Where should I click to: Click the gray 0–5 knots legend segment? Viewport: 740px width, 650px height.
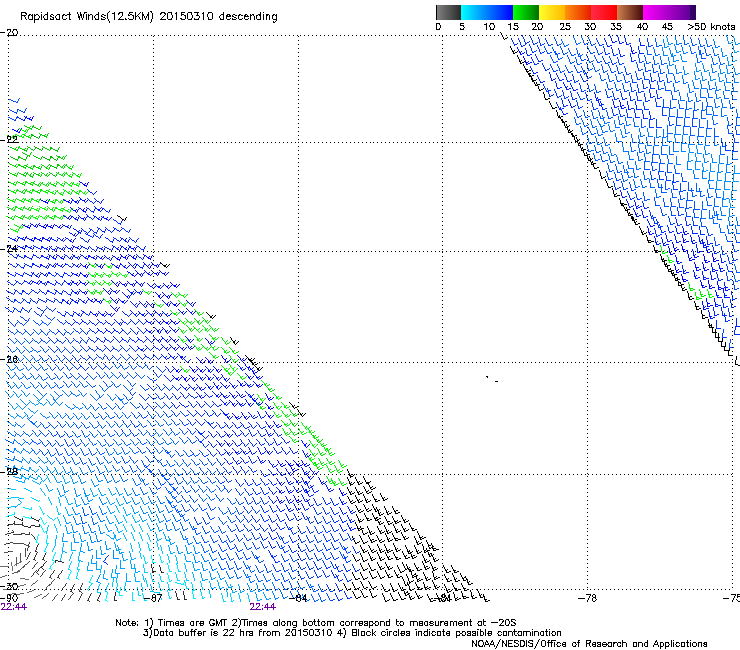(x=448, y=12)
